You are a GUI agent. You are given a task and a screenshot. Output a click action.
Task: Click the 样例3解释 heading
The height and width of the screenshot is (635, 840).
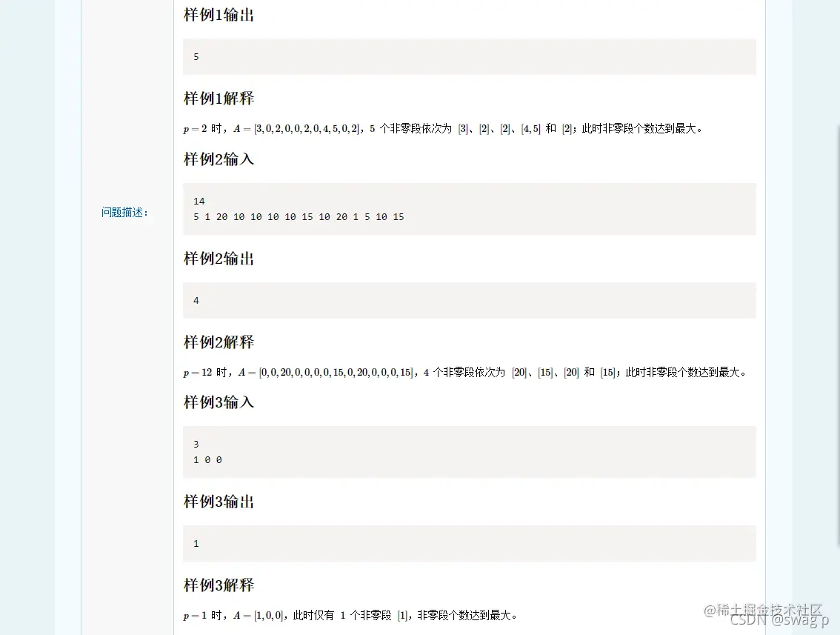218,585
